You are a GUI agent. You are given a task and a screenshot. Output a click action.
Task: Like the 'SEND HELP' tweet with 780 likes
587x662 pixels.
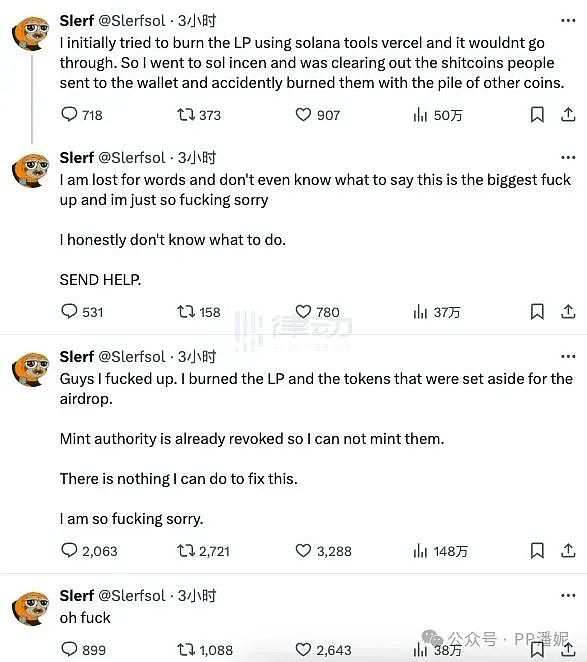tap(317, 312)
